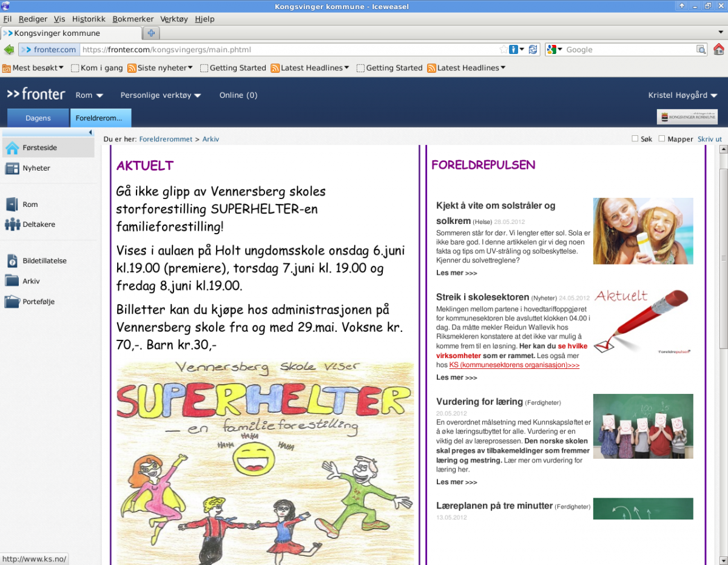Click the Førsteside home icon in sidebar

coord(12,147)
